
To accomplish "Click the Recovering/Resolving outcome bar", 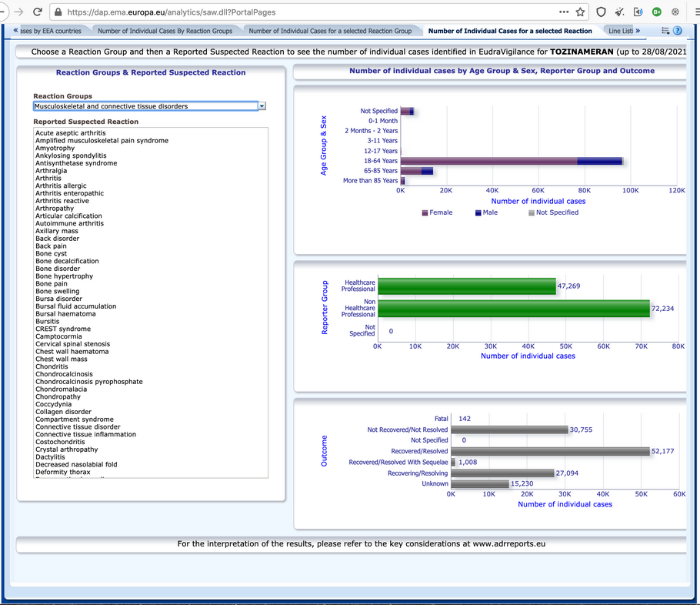I will (x=502, y=473).
